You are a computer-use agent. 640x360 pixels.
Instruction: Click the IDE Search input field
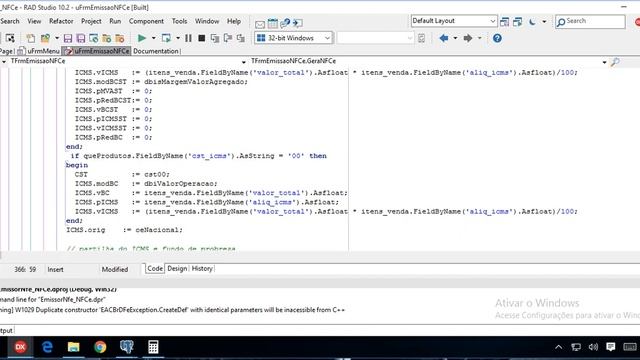(x=590, y=21)
